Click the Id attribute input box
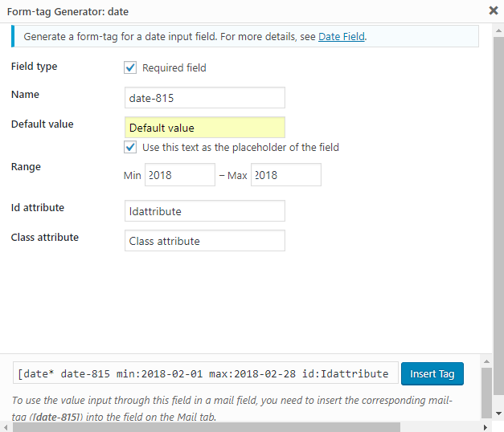Viewport: 504px width, 432px height. point(204,211)
